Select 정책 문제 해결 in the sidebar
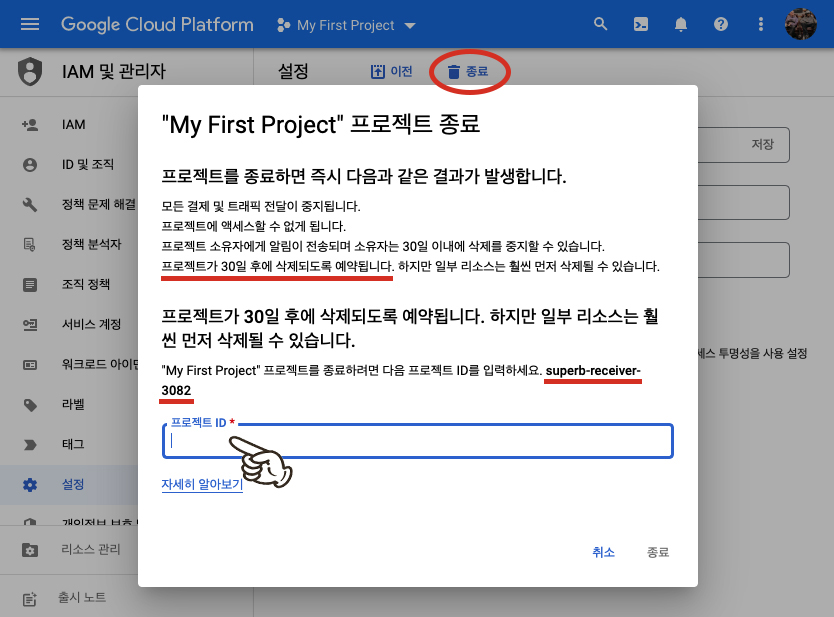Screen dimensions: 834x617 (99, 204)
